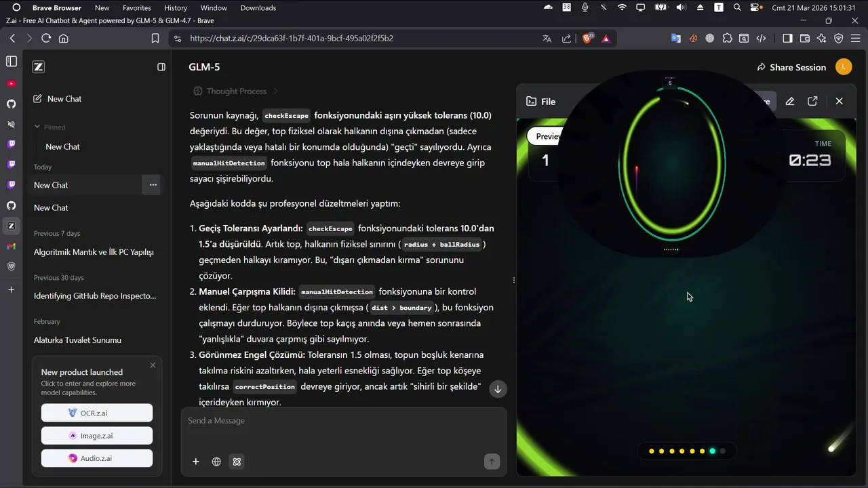Screen dimensions: 868x488
Task: Close the File preview panel
Action: point(840,101)
